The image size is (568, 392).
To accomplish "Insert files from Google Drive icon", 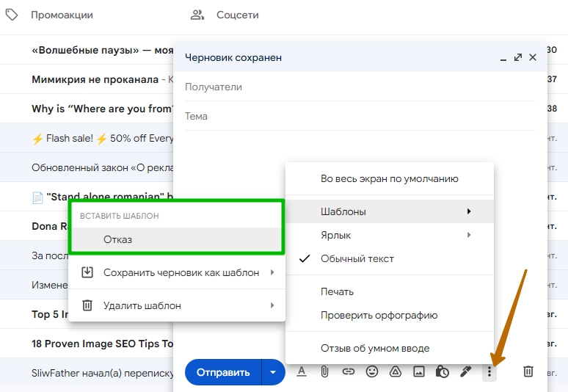I will point(396,371).
